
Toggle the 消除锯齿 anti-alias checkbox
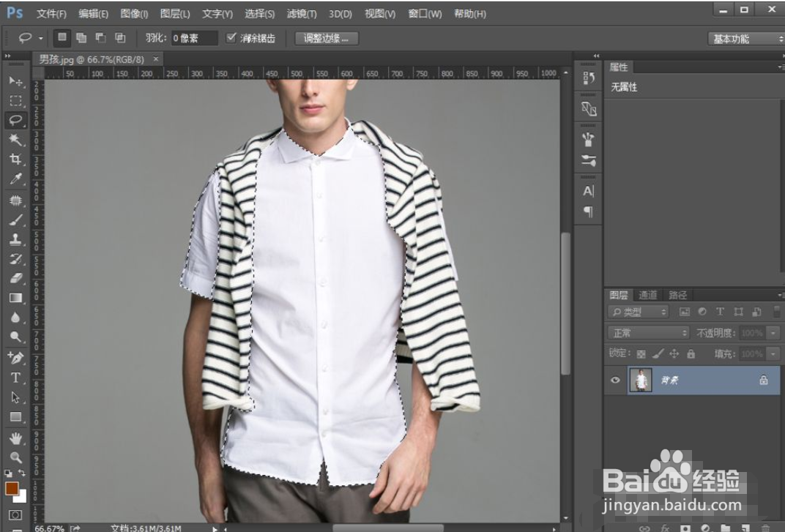231,37
